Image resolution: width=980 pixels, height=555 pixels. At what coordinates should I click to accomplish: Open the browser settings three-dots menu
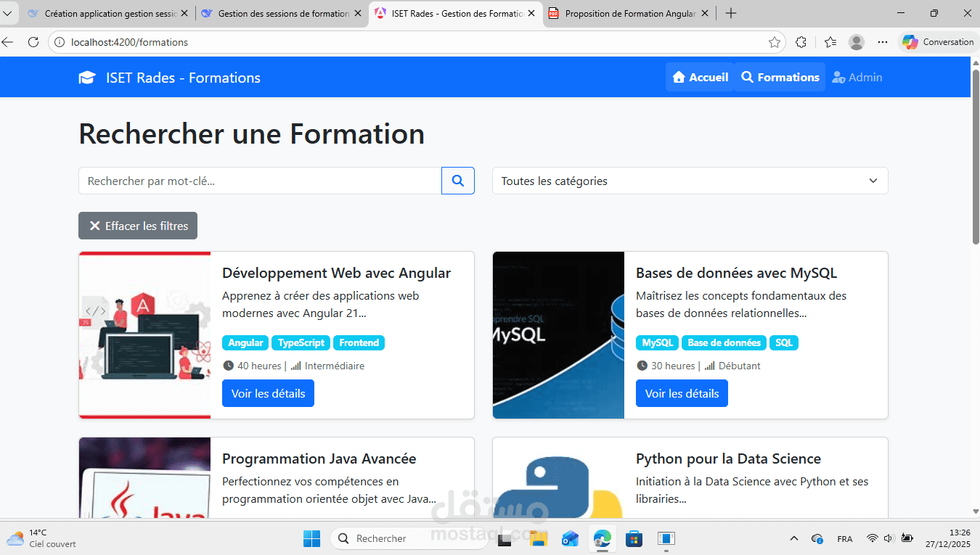[883, 42]
